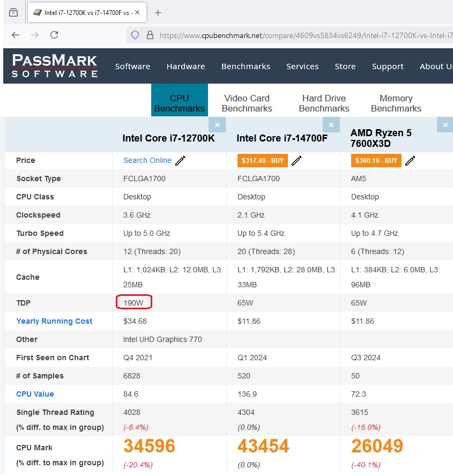
Task: Click the pencil icon beside the $360.19 price
Action: pyautogui.click(x=410, y=161)
